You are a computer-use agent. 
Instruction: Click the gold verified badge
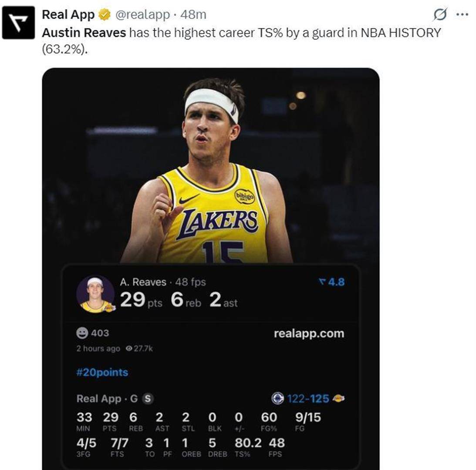click(104, 15)
